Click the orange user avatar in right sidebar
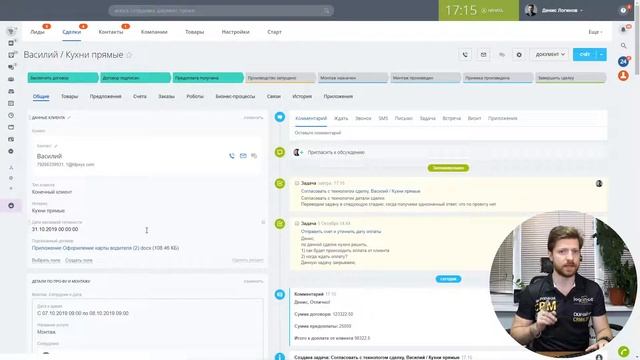The height and width of the screenshot is (360, 640). tap(623, 76)
